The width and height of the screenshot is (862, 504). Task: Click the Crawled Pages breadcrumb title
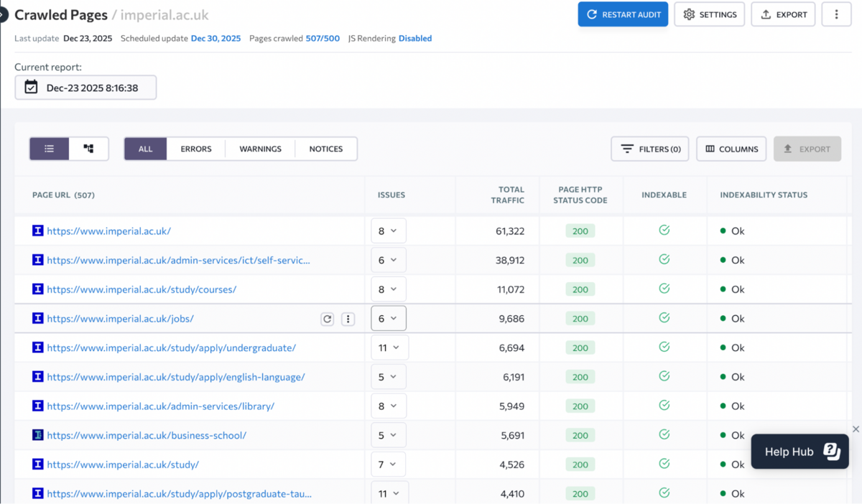(61, 14)
